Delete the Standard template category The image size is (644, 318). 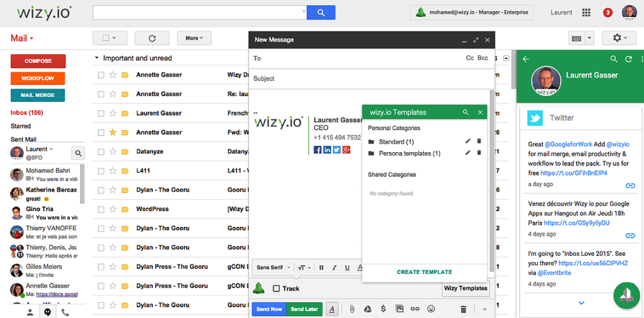(x=479, y=141)
